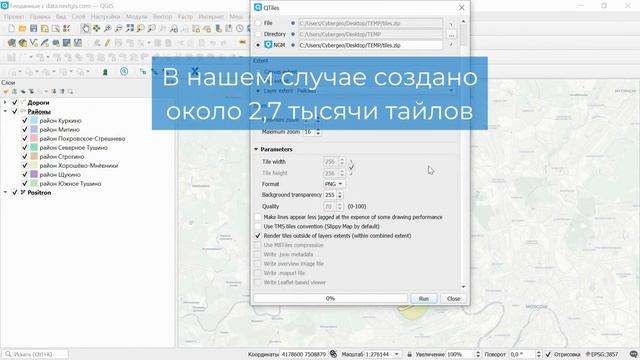Select the Zoom In magnifier tool
Screen dimensions: 640x360
(x=107, y=28)
